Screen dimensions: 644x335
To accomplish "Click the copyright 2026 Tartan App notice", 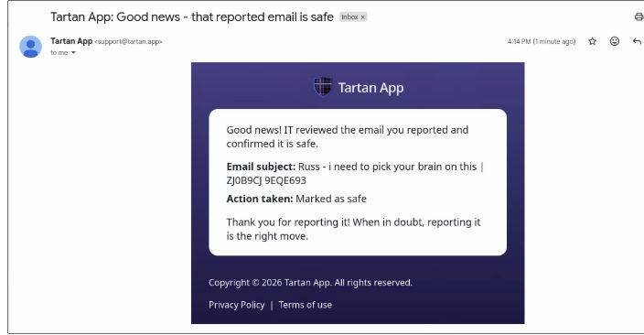I will point(310,283).
